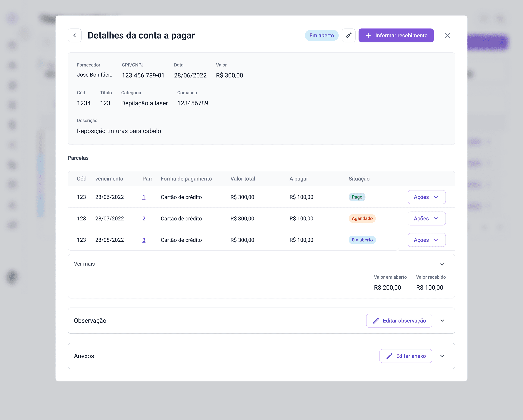Click the Em aberto status badge in header
Viewport: 523px width, 420px height.
pos(322,35)
